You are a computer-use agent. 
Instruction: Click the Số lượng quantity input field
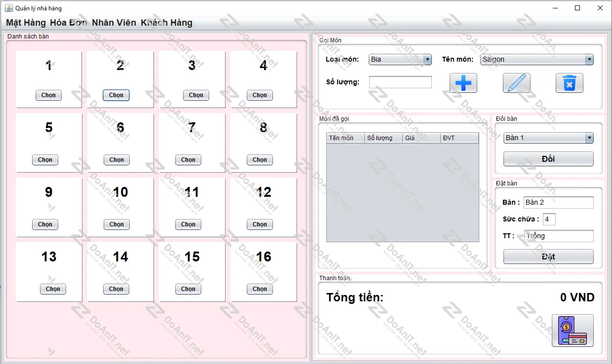pyautogui.click(x=400, y=82)
